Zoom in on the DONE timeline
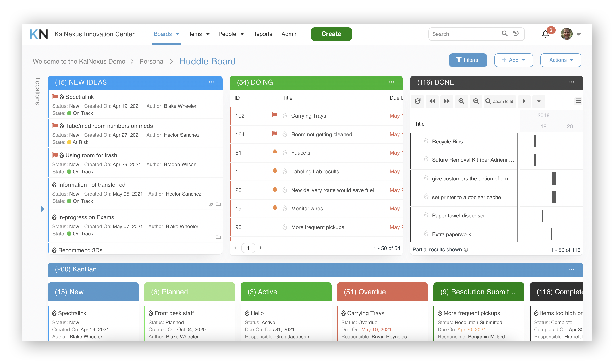The image size is (614, 364). 461,101
